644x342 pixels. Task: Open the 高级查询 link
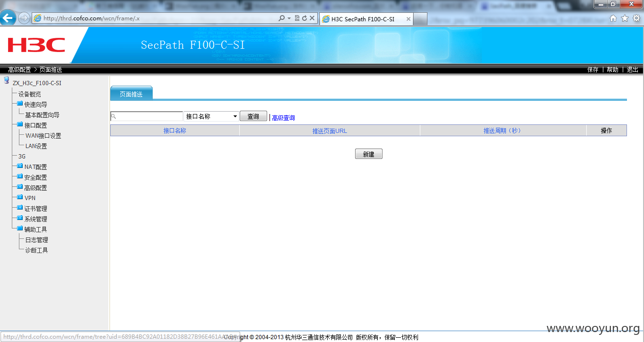click(x=283, y=118)
